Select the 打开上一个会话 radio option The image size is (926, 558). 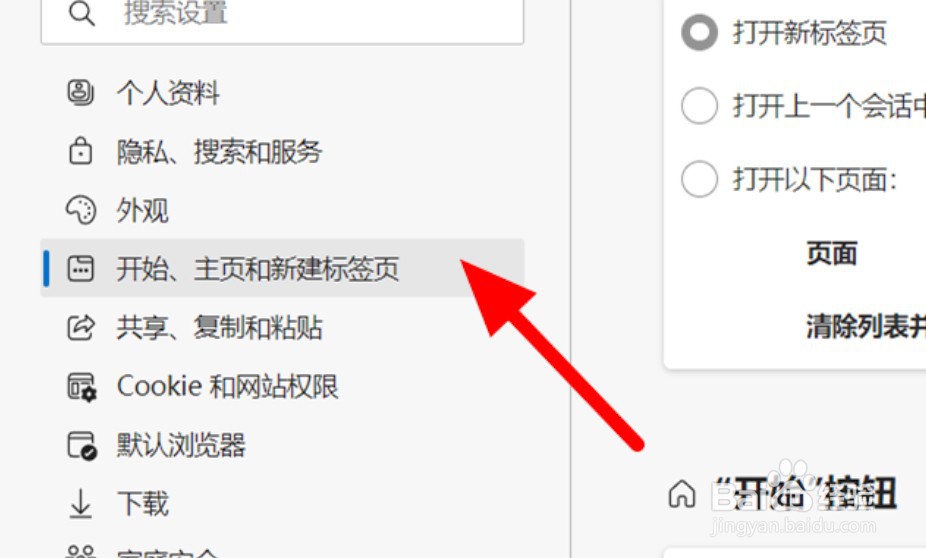(699, 106)
